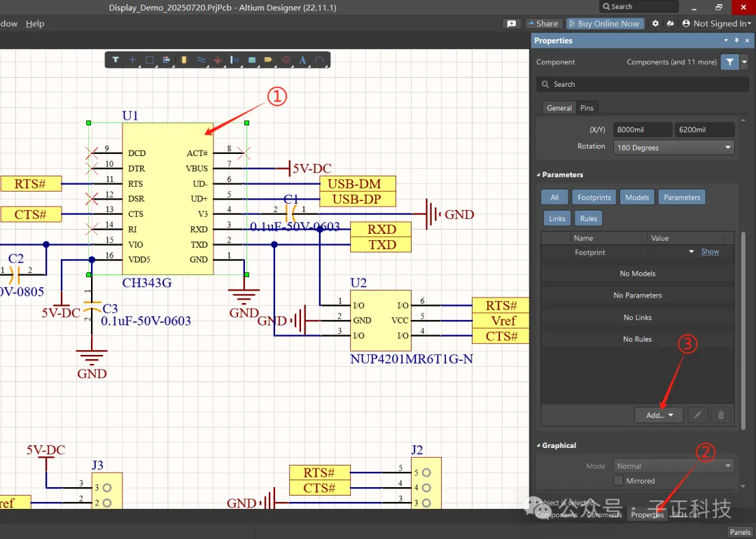Toggle the Models filter button
This screenshot has width=756, height=539.
tap(637, 197)
